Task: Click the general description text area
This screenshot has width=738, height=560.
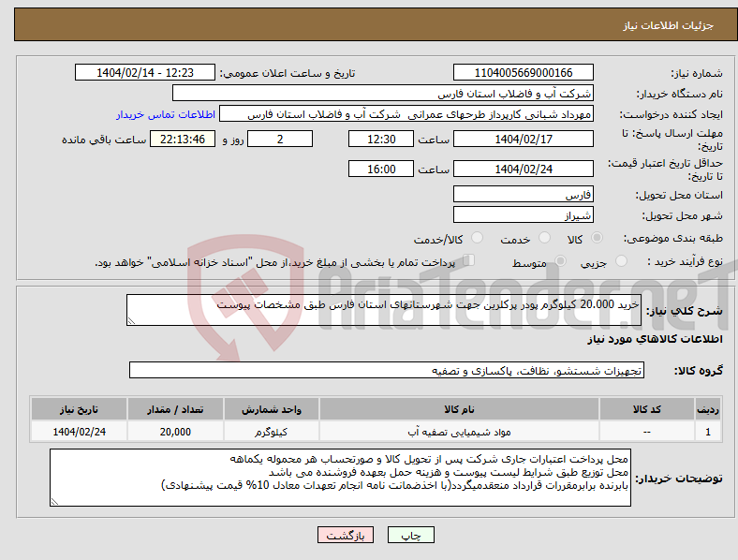Action: 384,310
